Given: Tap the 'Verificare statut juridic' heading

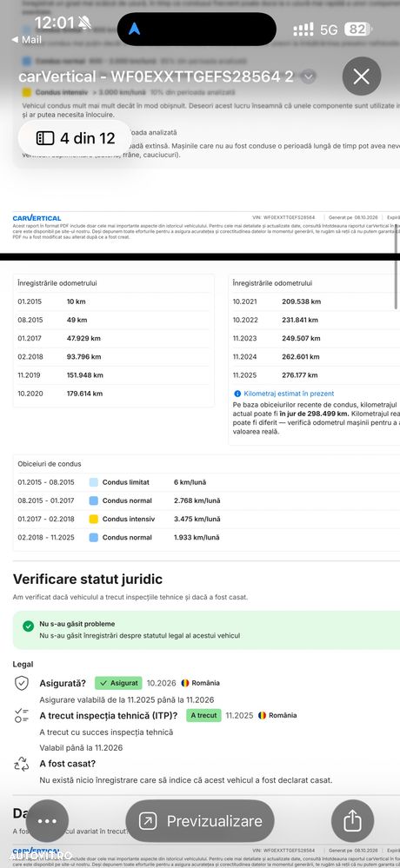Looking at the screenshot, I should click(88, 580).
